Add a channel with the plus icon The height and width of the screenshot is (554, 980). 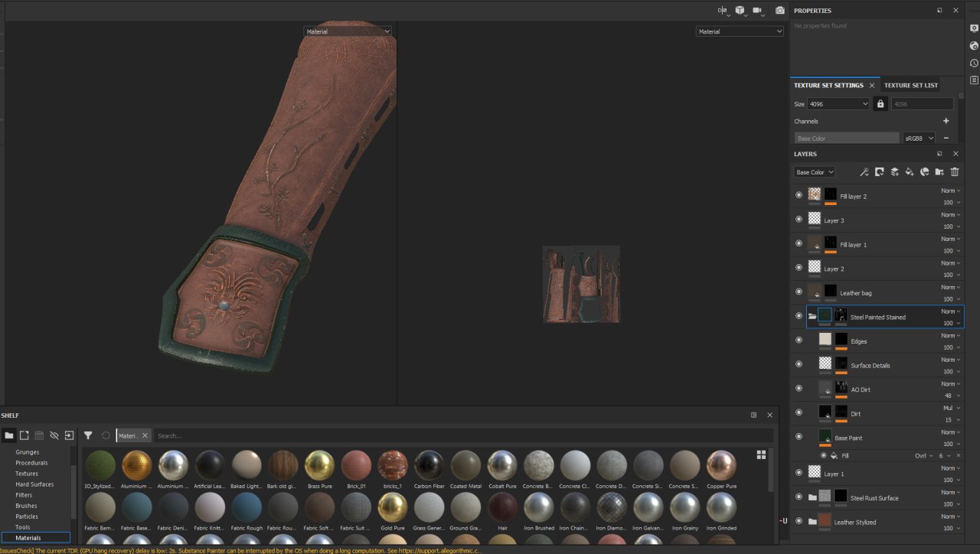tap(946, 121)
